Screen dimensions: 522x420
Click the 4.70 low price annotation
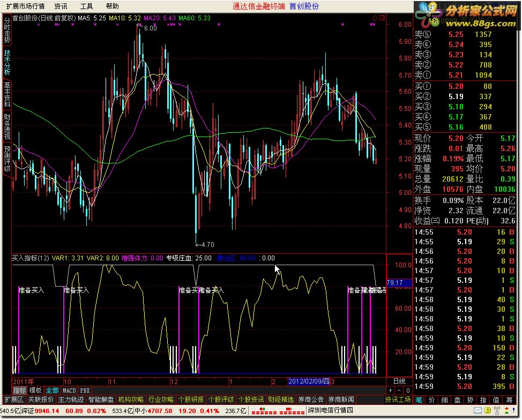pos(208,245)
